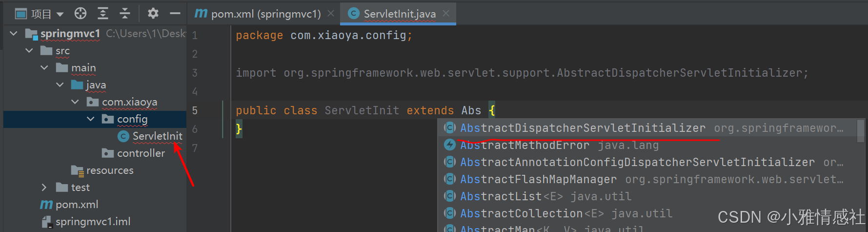Collapse the config package chevron
Viewport: 868px width, 232px height.
pyautogui.click(x=91, y=119)
